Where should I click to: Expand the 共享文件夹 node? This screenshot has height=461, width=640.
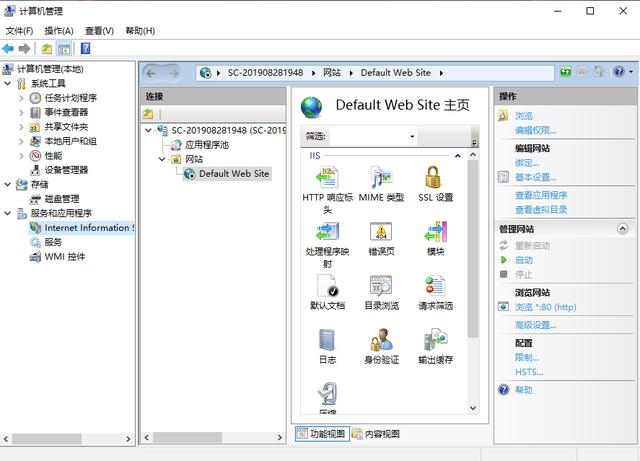coord(21,127)
